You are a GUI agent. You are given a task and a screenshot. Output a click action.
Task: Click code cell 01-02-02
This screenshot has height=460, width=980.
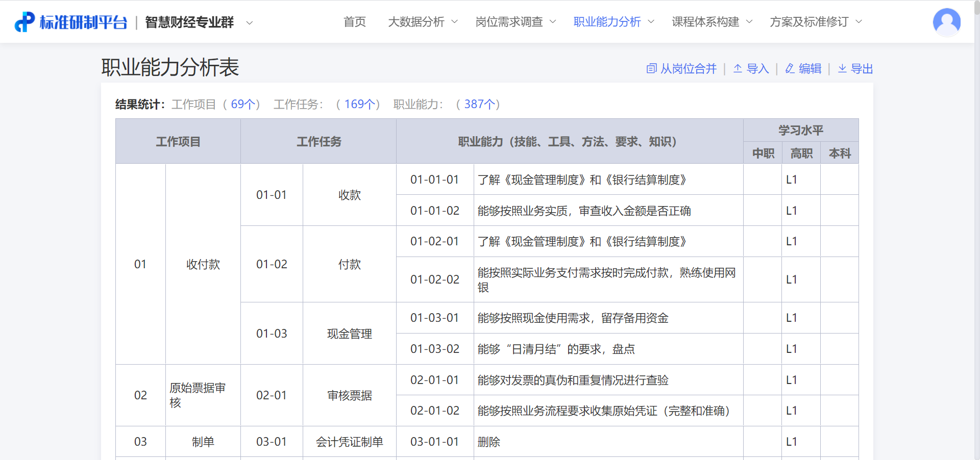point(435,279)
